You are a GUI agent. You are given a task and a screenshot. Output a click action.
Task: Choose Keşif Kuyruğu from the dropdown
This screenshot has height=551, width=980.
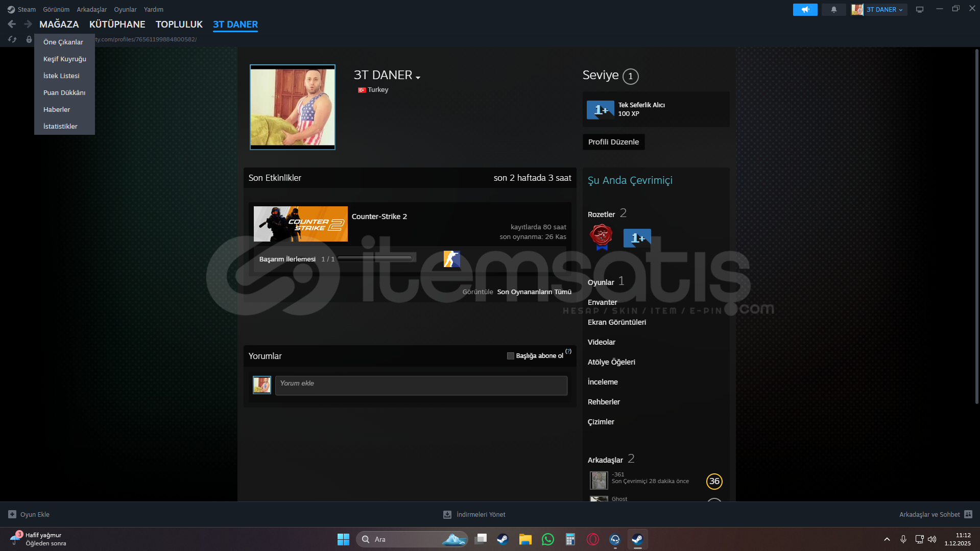(x=64, y=59)
